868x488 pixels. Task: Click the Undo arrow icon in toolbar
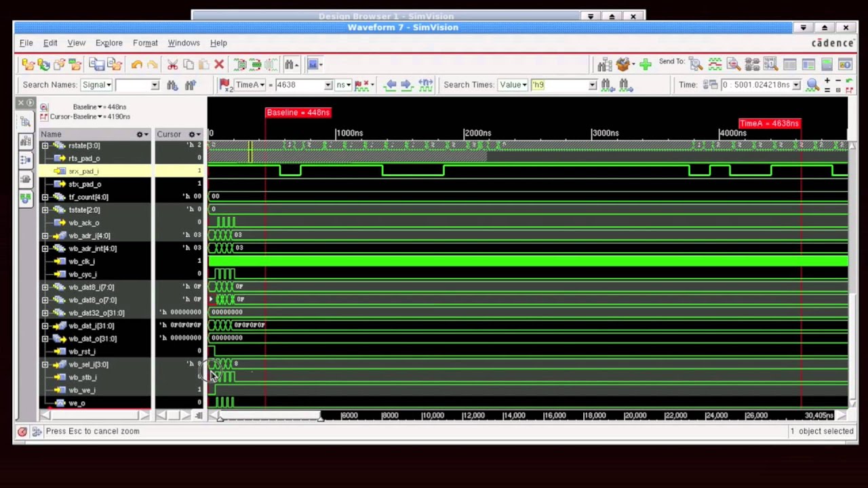[137, 65]
